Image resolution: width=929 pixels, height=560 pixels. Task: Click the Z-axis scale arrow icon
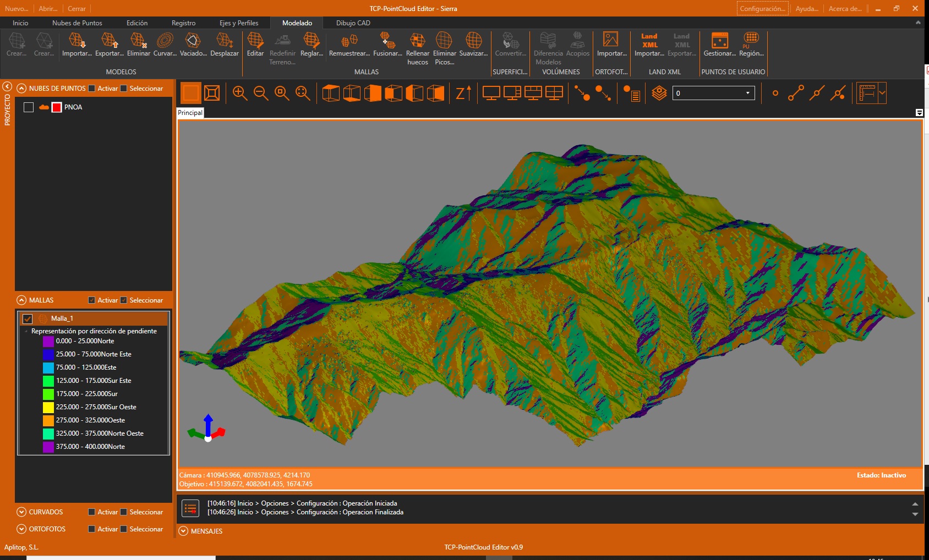pyautogui.click(x=463, y=93)
